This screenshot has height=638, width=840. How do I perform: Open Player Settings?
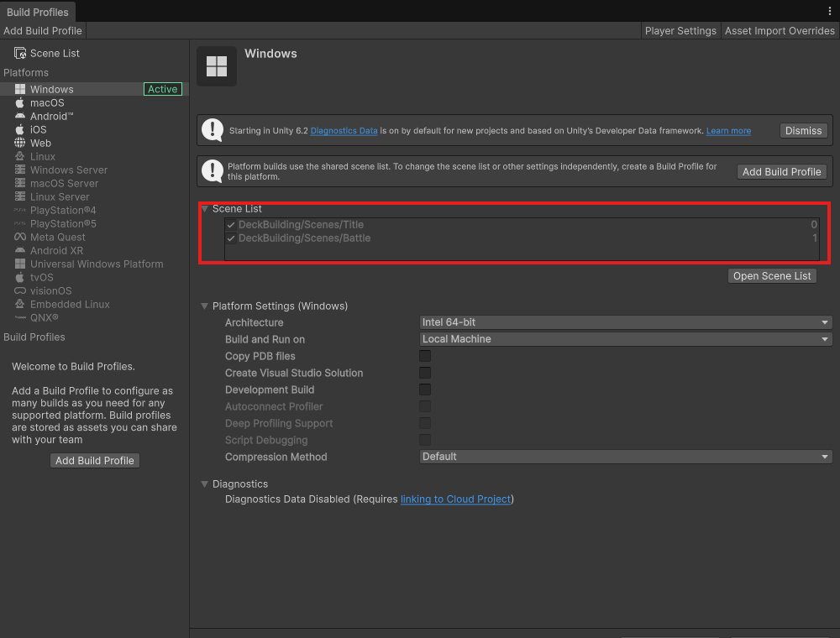pyautogui.click(x=680, y=30)
